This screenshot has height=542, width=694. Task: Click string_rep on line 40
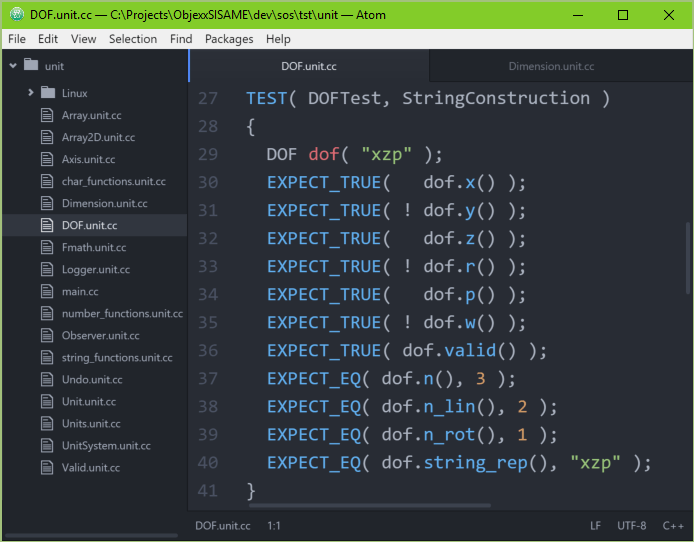(476, 463)
